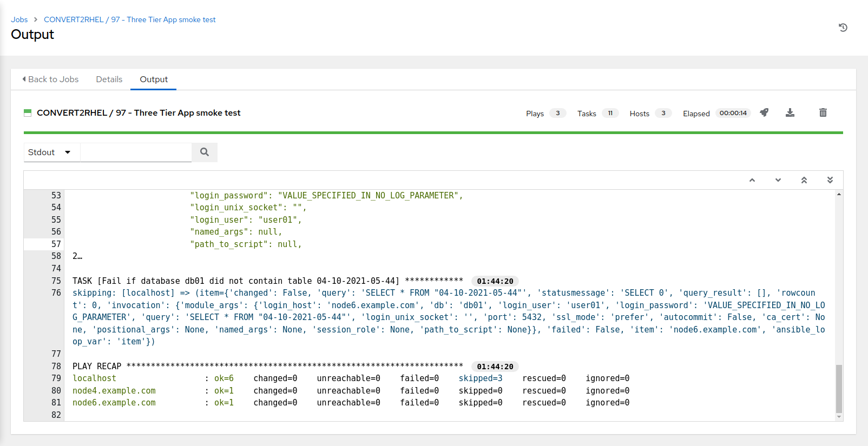Click the Hosts count badge

click(x=663, y=113)
